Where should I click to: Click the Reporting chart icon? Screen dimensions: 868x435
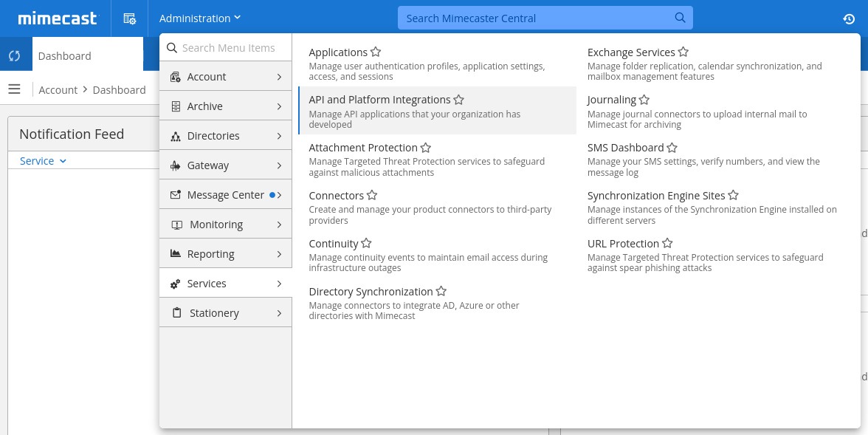pos(176,254)
